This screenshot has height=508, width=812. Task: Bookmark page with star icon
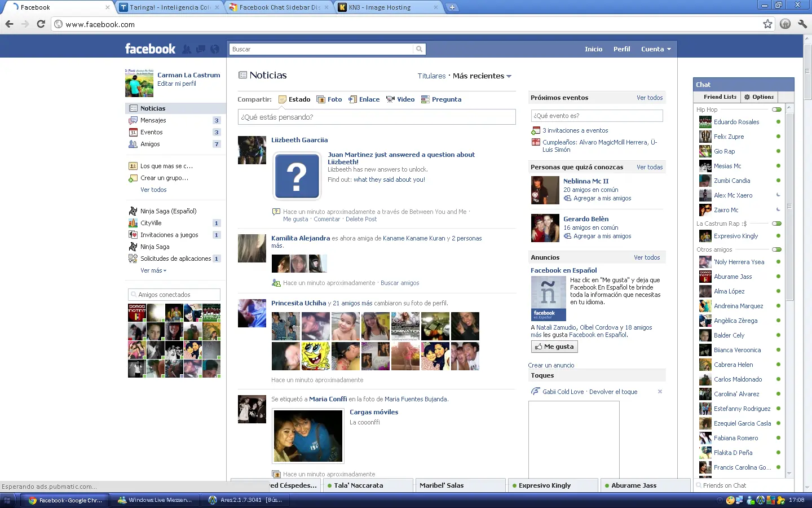767,24
